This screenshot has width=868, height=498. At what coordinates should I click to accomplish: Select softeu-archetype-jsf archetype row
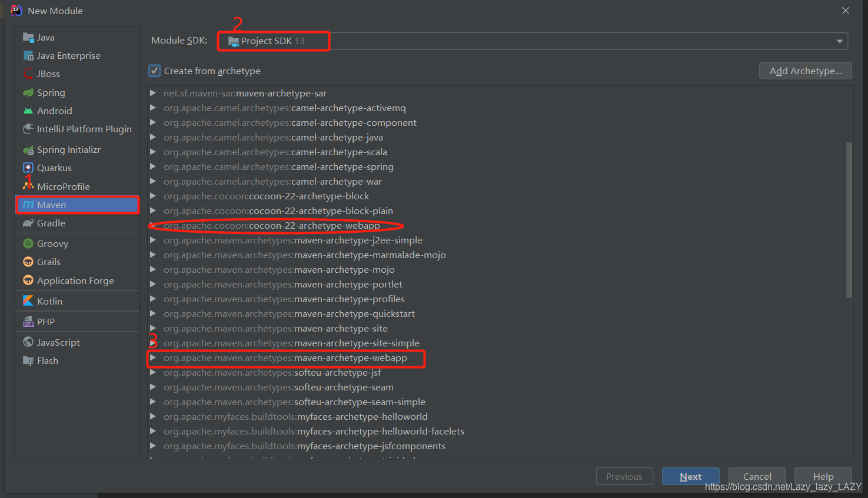[500, 372]
